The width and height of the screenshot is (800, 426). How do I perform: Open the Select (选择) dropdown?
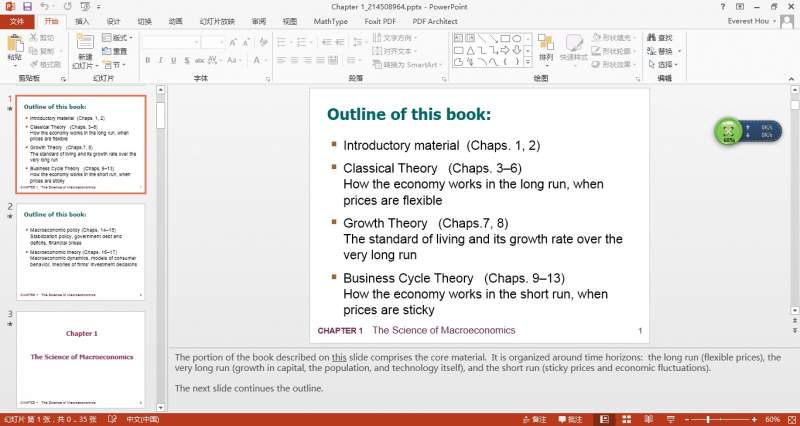tap(666, 65)
